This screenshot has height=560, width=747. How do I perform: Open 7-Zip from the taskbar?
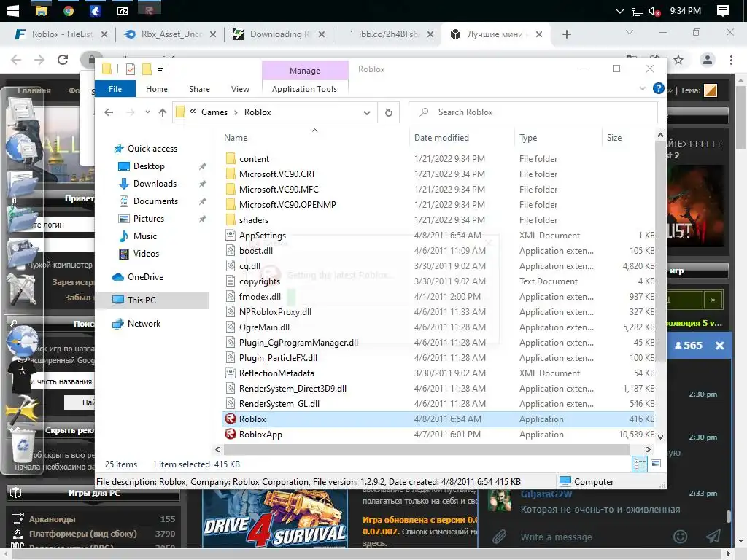[x=123, y=10]
